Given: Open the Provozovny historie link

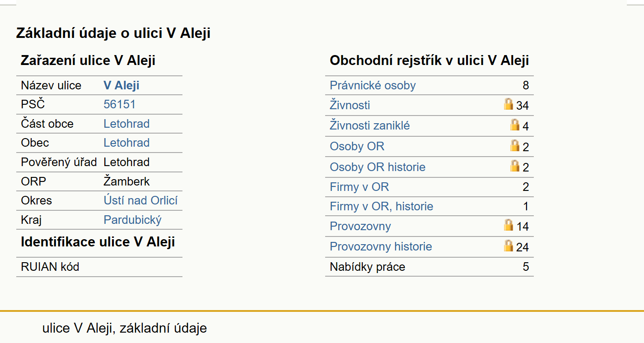Looking at the screenshot, I should (381, 246).
